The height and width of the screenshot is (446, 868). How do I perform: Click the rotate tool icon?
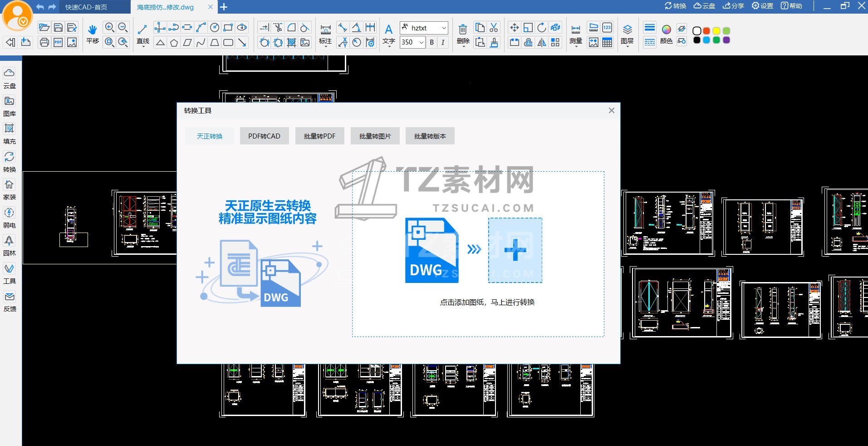542,28
